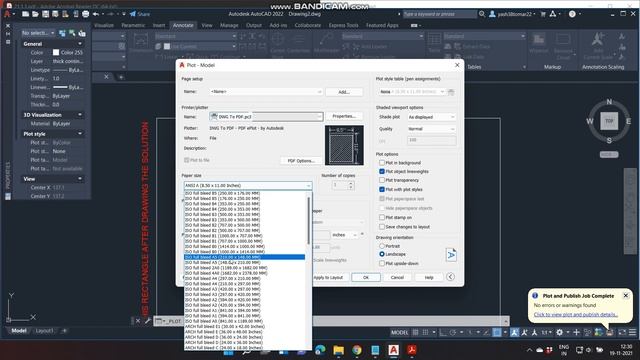Open the Plot style table dropdown

pyautogui.click(x=411, y=92)
